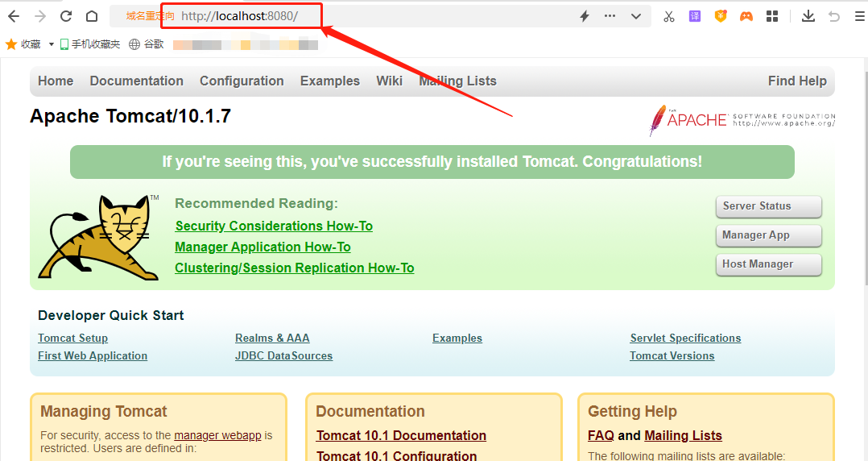Go to browser home page icon

[92, 16]
